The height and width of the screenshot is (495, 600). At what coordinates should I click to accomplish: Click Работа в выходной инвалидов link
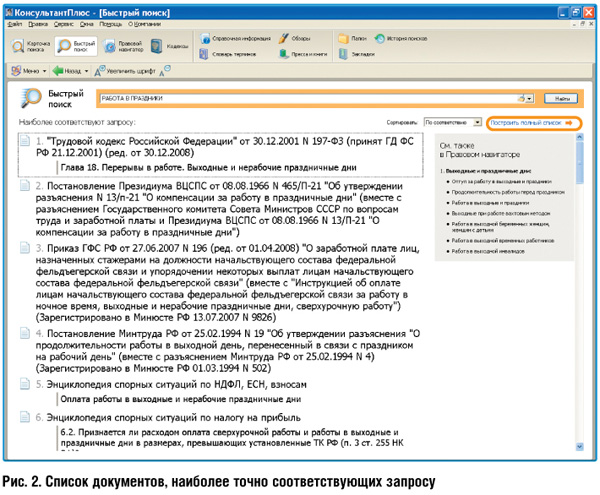pyautogui.click(x=488, y=251)
